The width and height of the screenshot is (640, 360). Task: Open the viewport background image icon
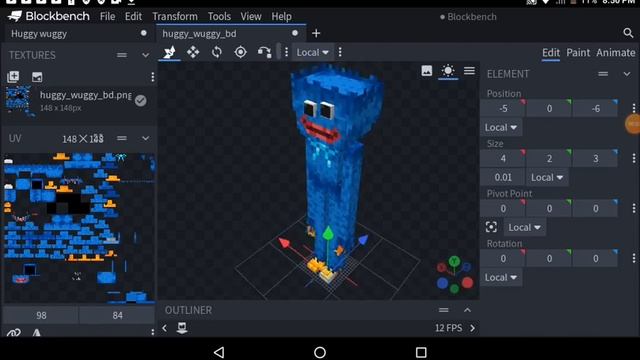(x=427, y=71)
